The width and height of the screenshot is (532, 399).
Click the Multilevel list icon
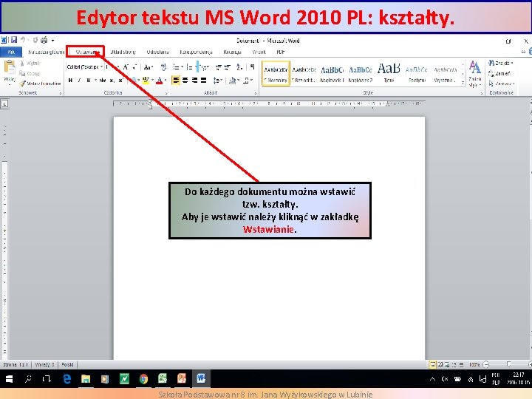coord(204,66)
